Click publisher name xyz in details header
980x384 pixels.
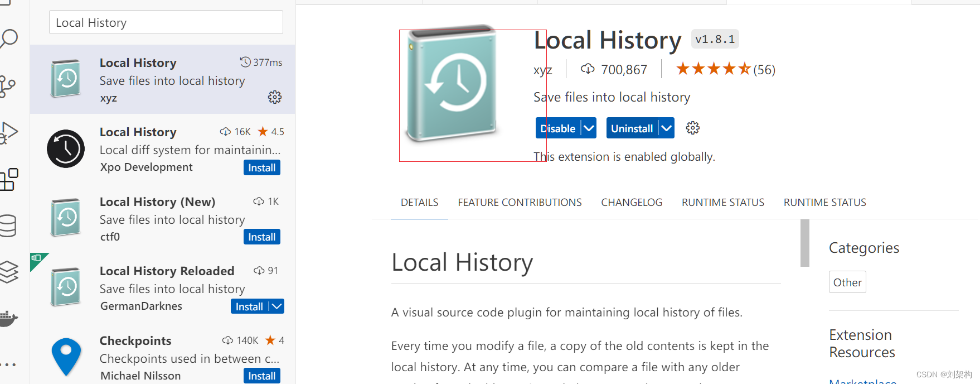542,70
